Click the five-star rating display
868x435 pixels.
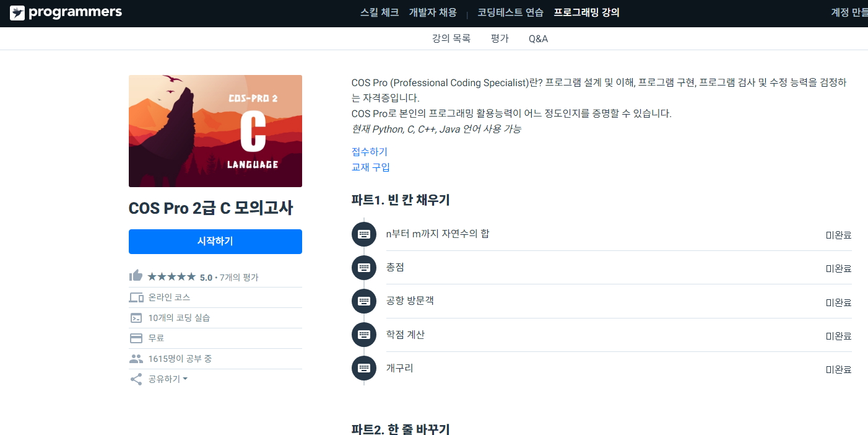coord(171,277)
